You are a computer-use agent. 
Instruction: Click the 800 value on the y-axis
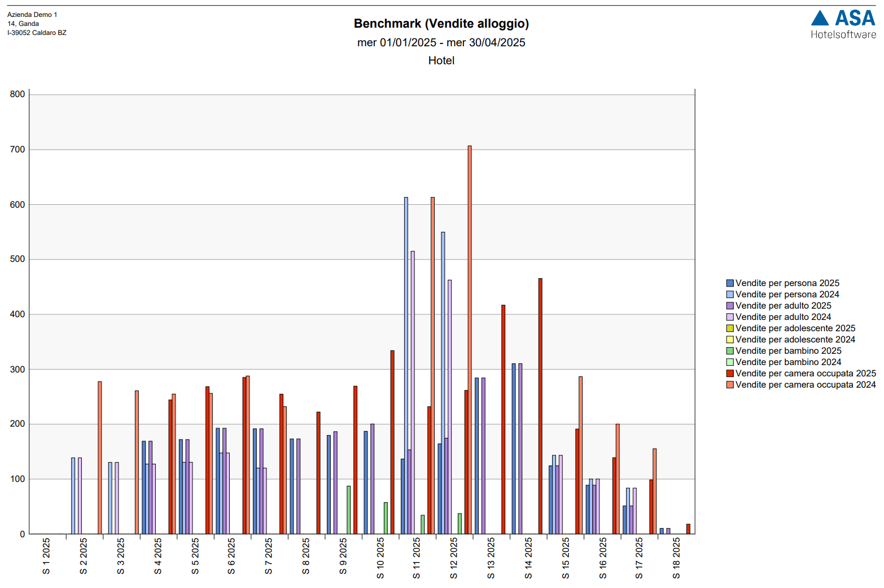tap(17, 94)
